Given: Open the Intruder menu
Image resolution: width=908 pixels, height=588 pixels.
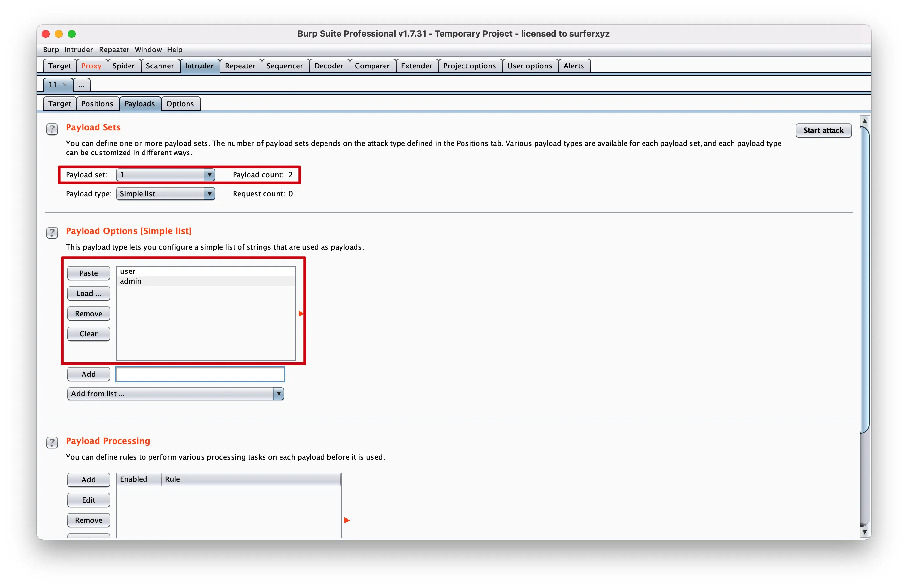Looking at the screenshot, I should point(79,50).
